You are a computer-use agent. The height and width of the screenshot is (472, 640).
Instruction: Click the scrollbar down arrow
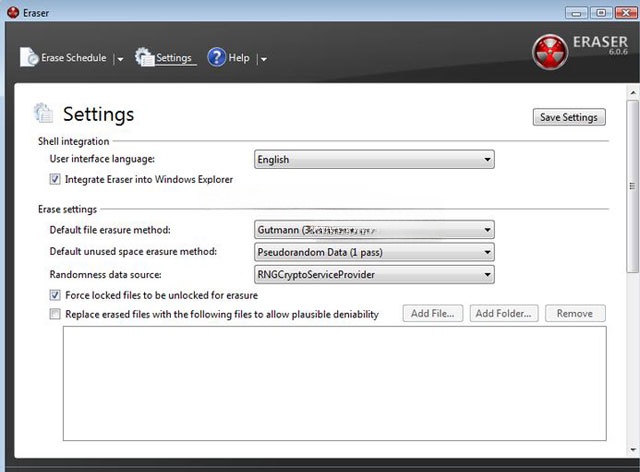633,450
